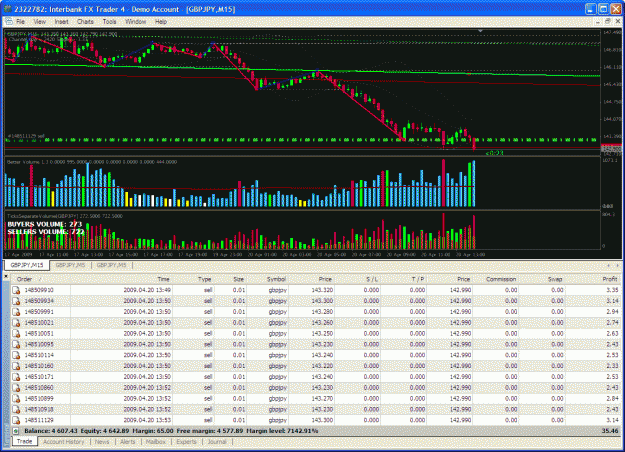625x452 pixels.
Task: Click the order icon for ticket 148510114
Action: coord(16,355)
